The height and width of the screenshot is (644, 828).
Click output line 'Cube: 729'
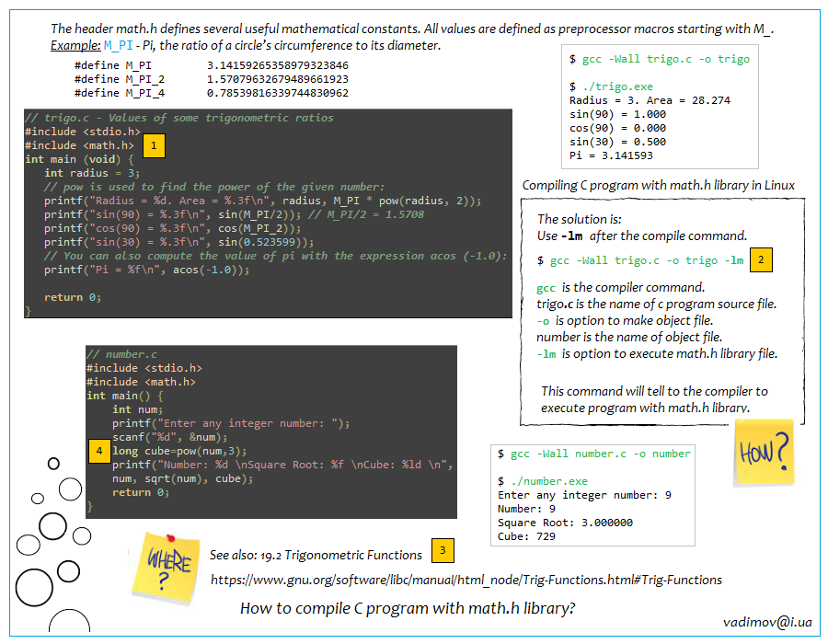(x=526, y=535)
